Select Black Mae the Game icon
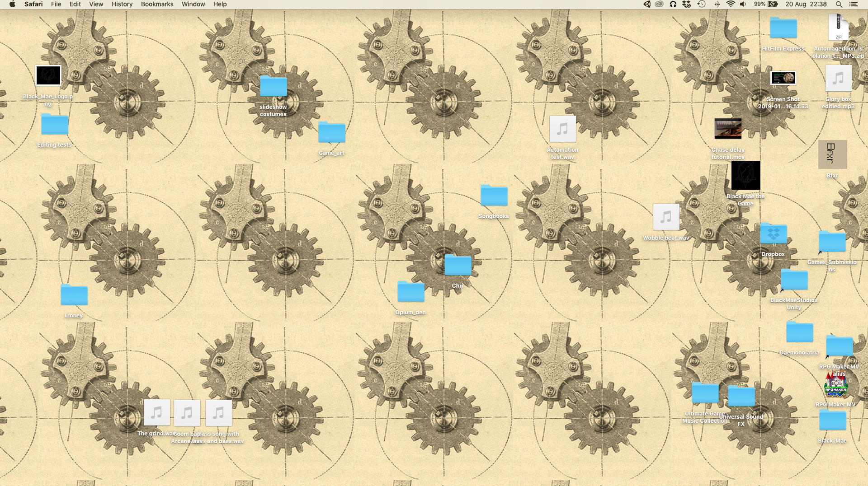Viewport: 868px width, 486px height. [746, 175]
